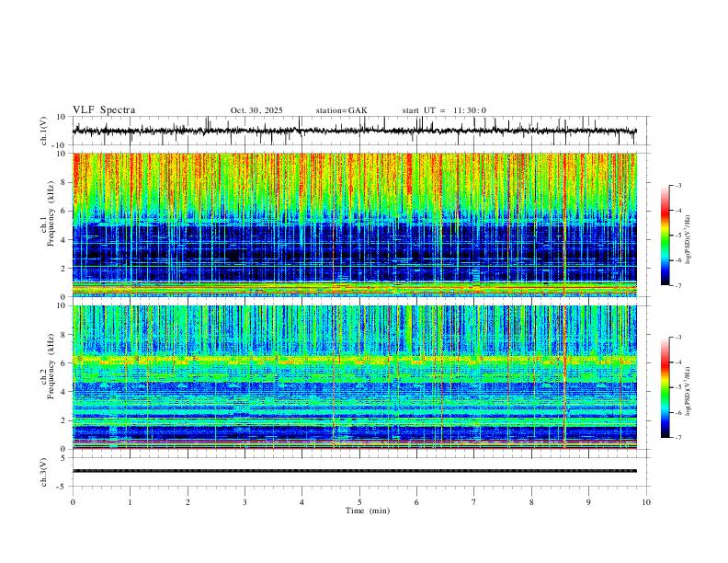
Task: Click the ch.2 frequency axis tick "4"
Action: [x=63, y=392]
